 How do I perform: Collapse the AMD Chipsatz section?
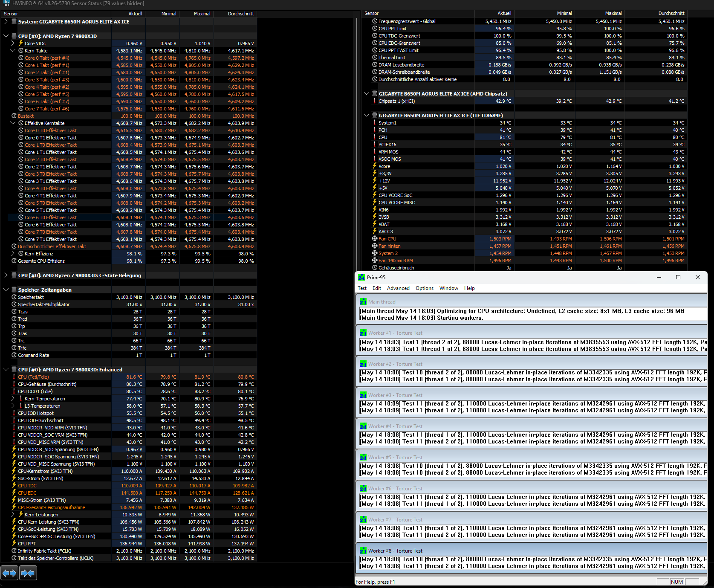tap(367, 94)
